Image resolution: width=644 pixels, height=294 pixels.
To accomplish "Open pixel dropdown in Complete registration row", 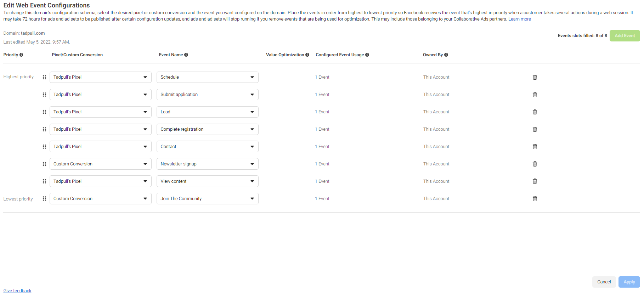I will (101, 129).
